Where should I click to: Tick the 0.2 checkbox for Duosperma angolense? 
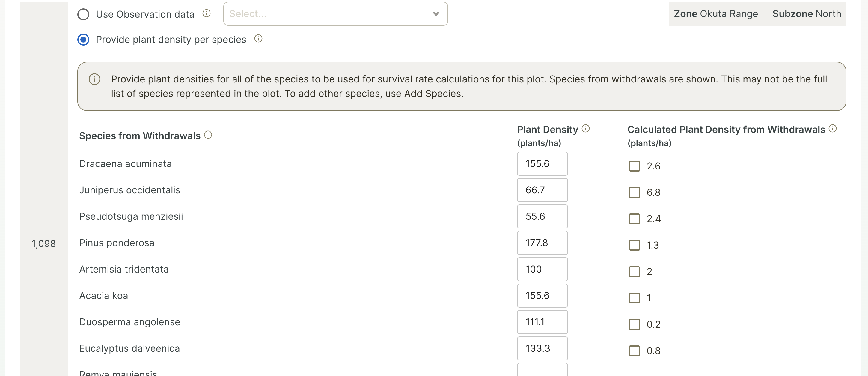coord(635,324)
